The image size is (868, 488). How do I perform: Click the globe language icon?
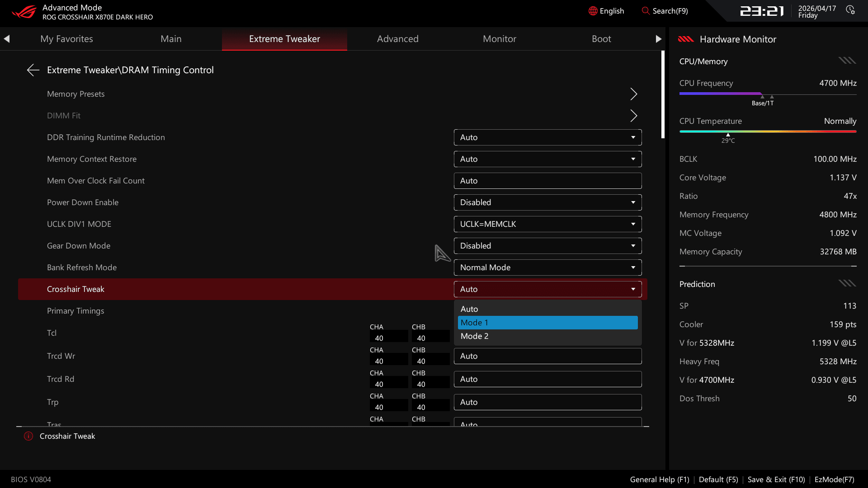point(593,11)
